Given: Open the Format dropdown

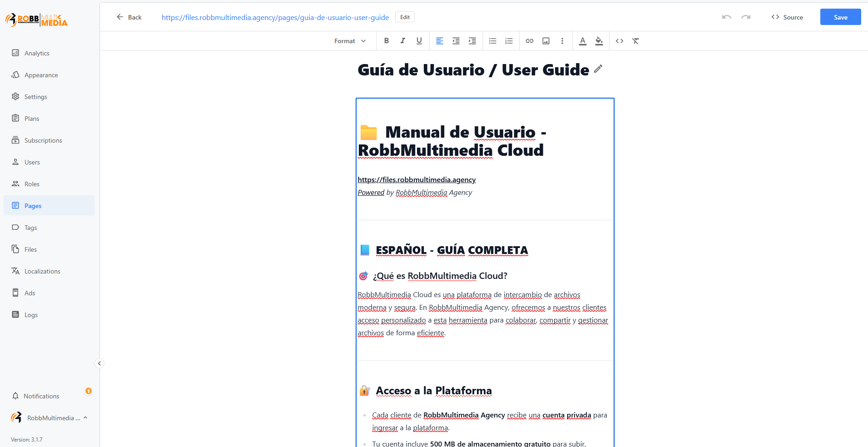Looking at the screenshot, I should click(x=350, y=41).
